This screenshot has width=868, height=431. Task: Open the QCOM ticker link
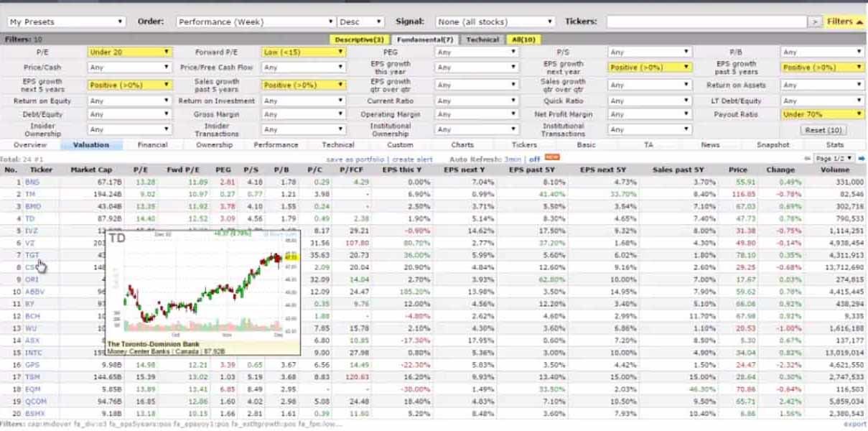click(x=34, y=402)
